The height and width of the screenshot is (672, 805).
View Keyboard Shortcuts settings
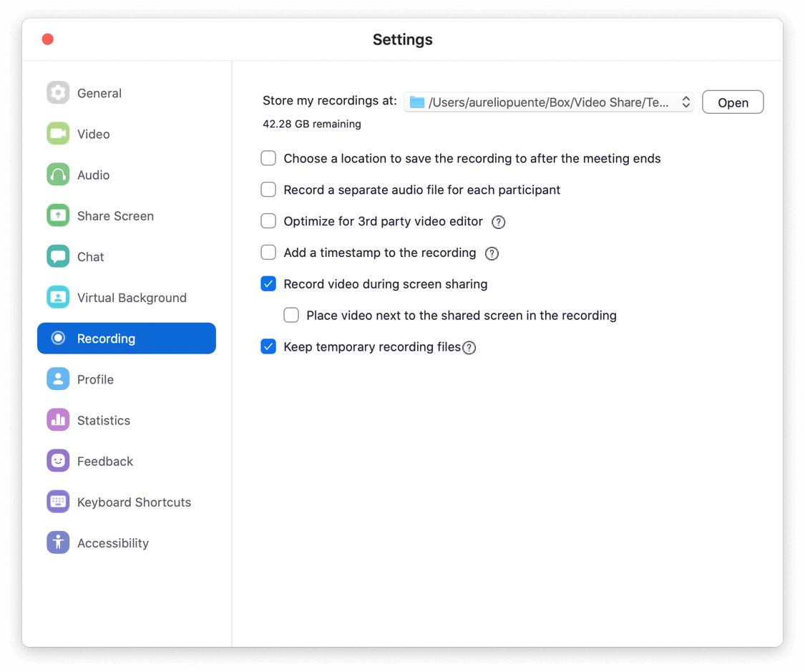[126, 502]
